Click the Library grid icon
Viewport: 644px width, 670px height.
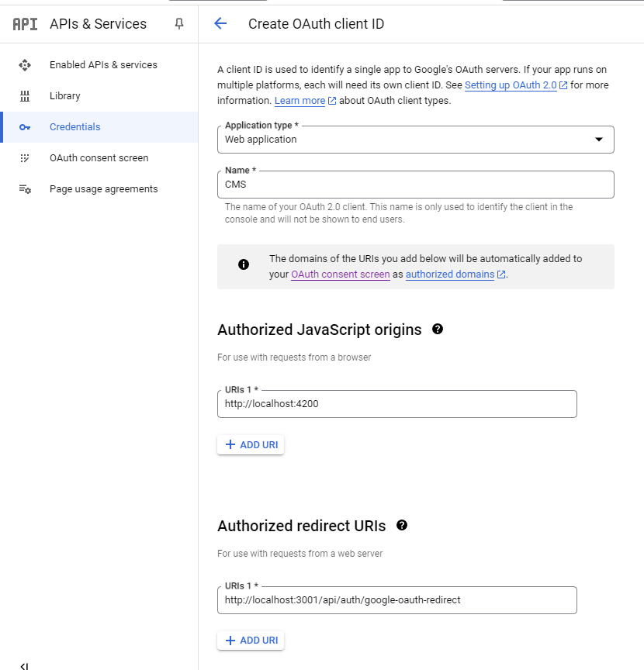(x=25, y=96)
